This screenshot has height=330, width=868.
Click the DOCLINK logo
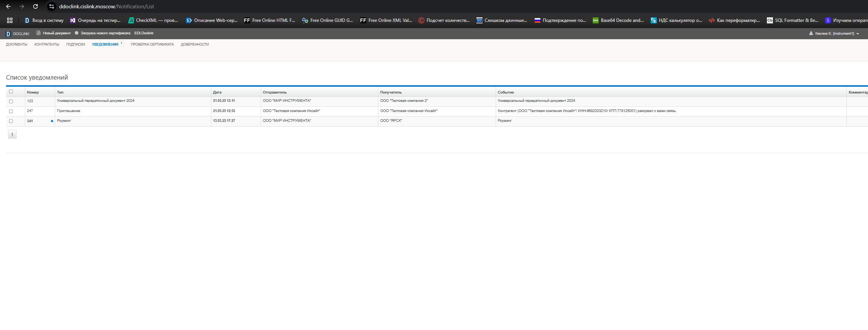tap(18, 34)
